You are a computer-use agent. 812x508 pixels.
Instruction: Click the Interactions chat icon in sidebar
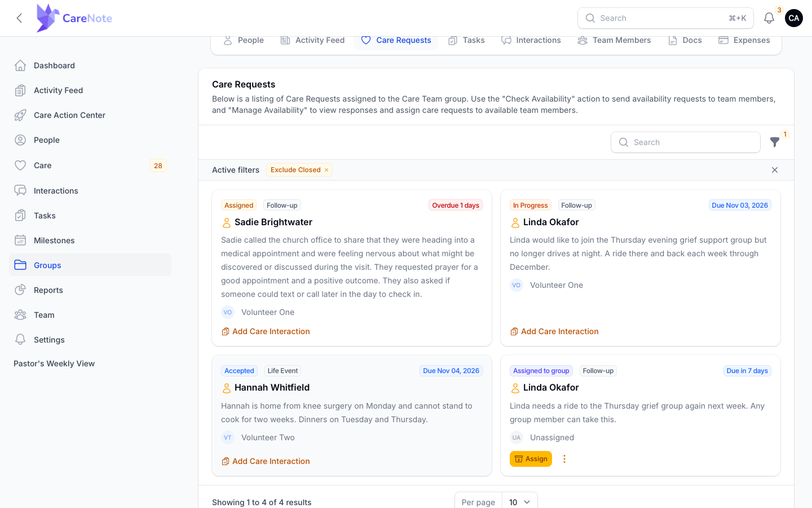[x=20, y=191]
